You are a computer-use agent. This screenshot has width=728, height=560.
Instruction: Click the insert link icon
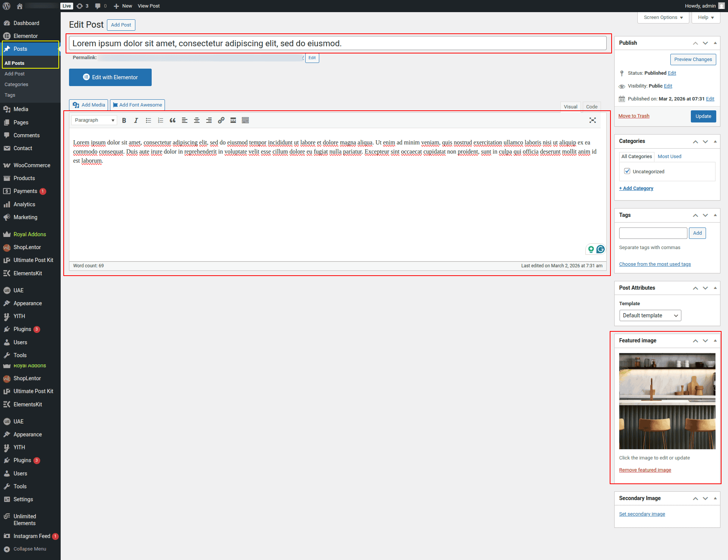pyautogui.click(x=221, y=120)
